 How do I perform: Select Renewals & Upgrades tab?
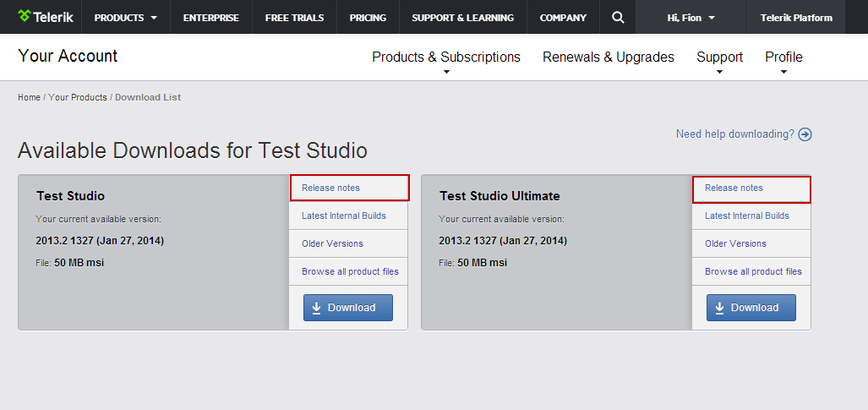pos(609,57)
